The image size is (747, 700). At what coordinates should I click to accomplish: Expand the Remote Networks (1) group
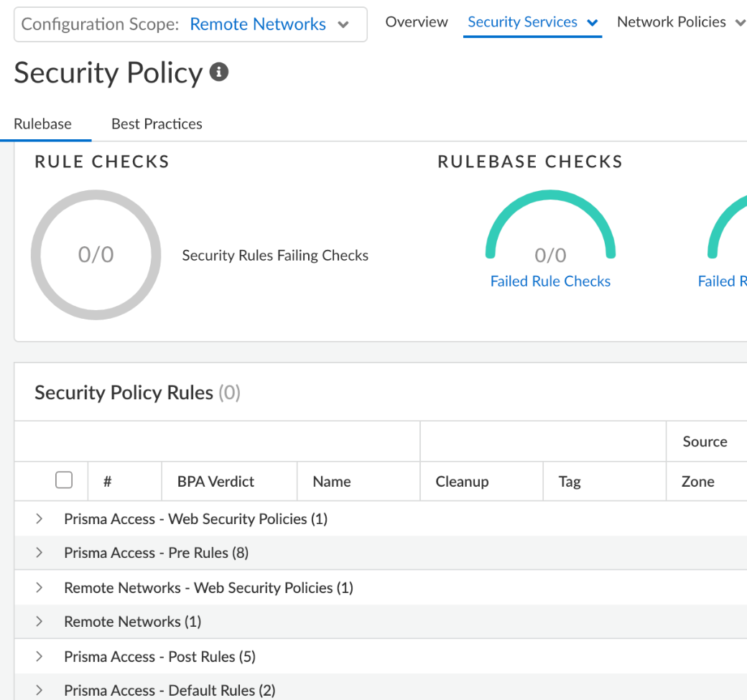pos(40,622)
